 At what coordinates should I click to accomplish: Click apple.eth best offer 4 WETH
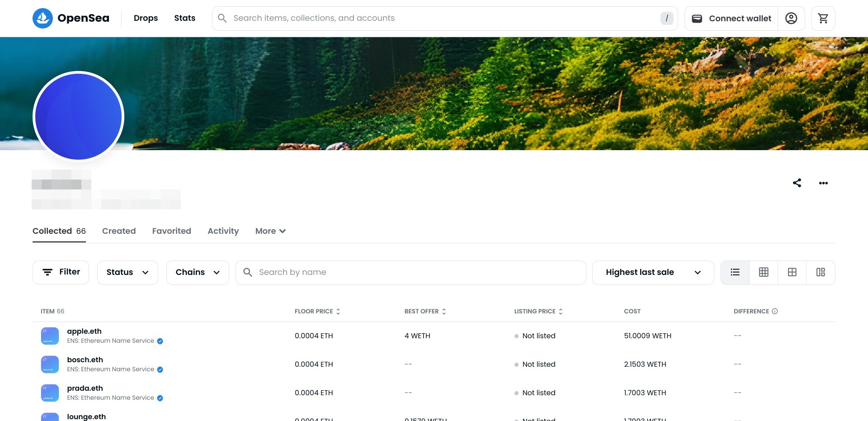pyautogui.click(x=417, y=336)
